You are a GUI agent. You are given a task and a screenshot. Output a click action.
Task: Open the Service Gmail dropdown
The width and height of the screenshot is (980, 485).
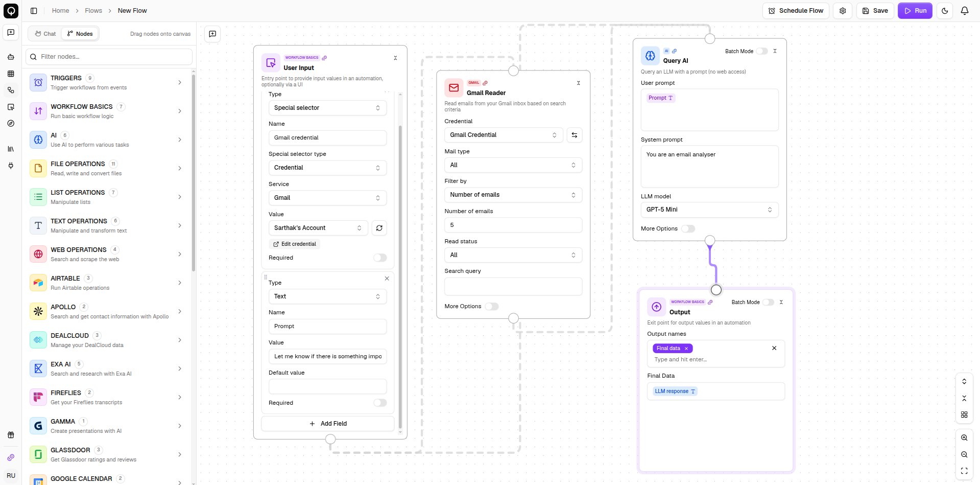pyautogui.click(x=327, y=198)
